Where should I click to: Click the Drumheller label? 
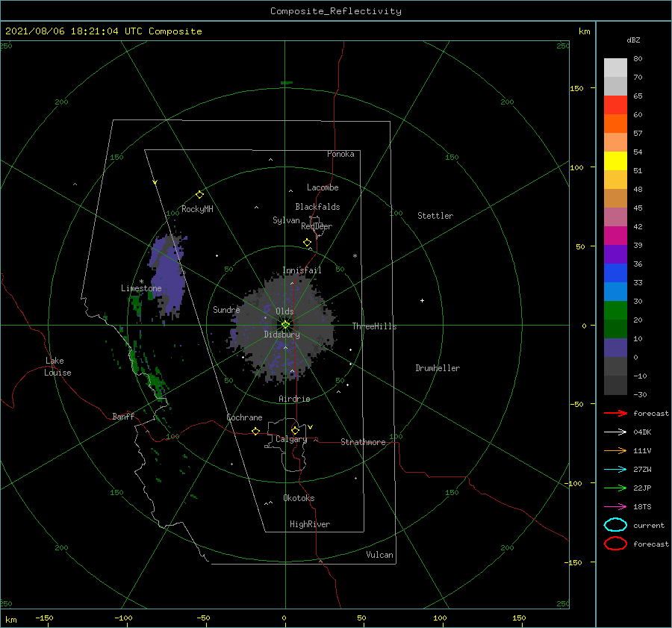click(438, 368)
